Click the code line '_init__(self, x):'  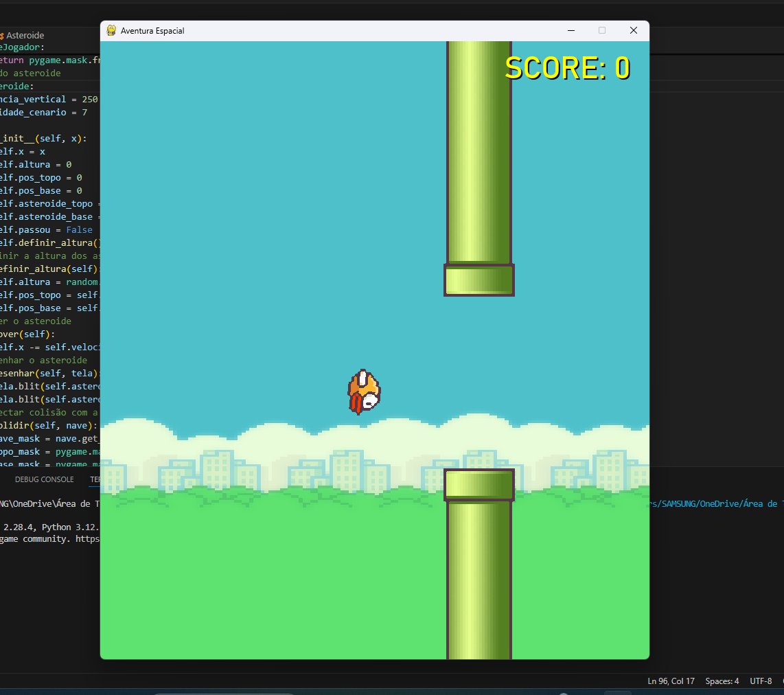pyautogui.click(x=43, y=139)
